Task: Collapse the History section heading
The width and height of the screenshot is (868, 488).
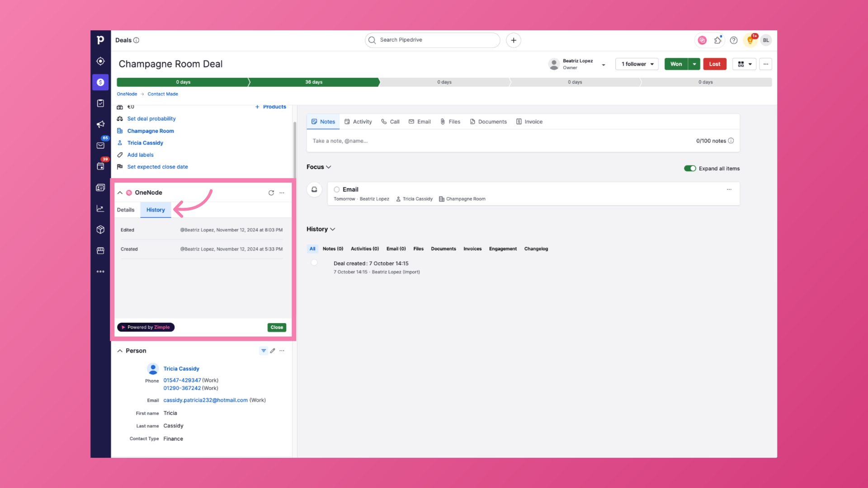Action: [x=321, y=230]
